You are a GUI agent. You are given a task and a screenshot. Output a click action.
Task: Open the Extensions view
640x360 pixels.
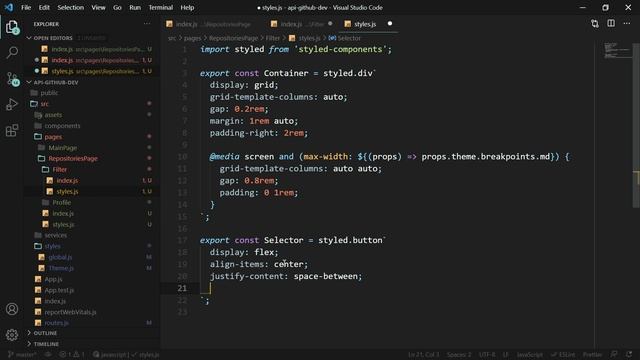coord(12,131)
